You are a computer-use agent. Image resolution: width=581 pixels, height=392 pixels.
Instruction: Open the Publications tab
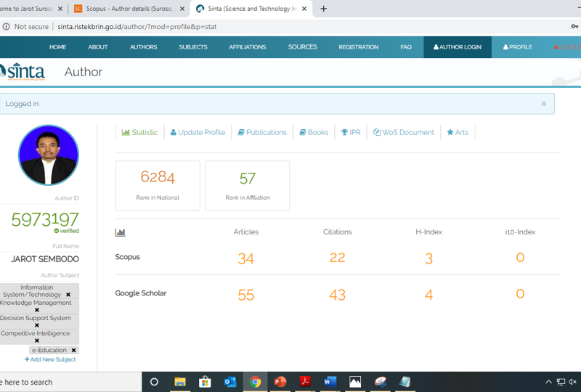262,132
